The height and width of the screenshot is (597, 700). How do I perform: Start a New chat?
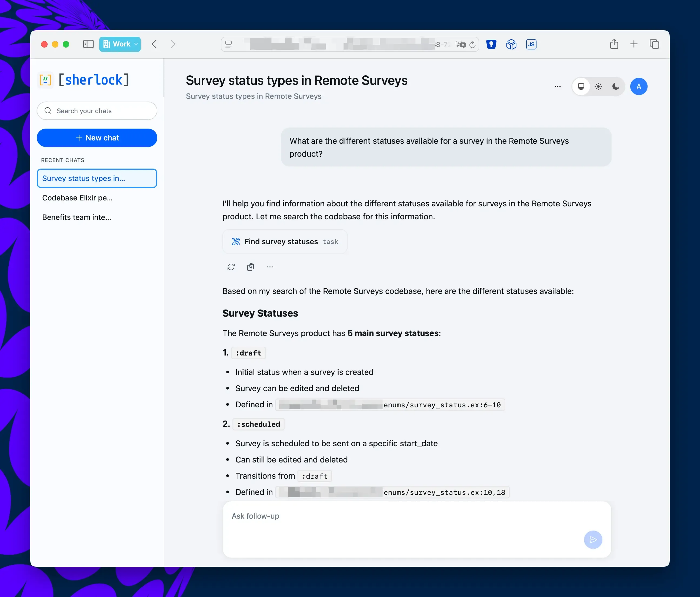[x=97, y=138]
